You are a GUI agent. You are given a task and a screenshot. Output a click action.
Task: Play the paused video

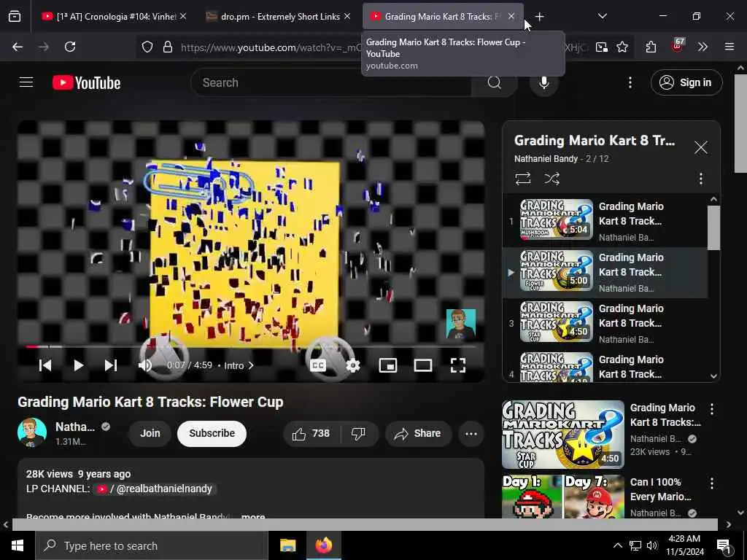[79, 365]
